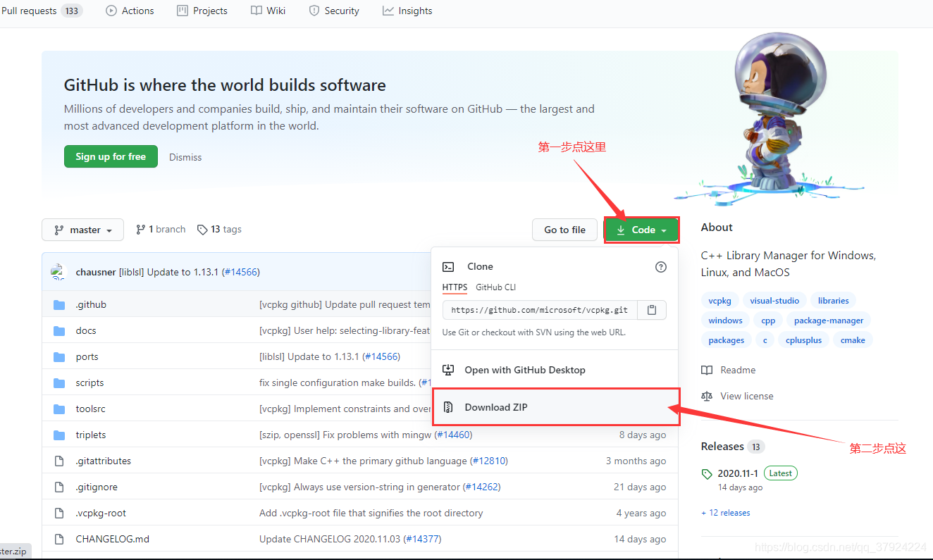This screenshot has width=933, height=560.
Task: Open the CHANGELOG.md file name
Action: pyautogui.click(x=113, y=539)
